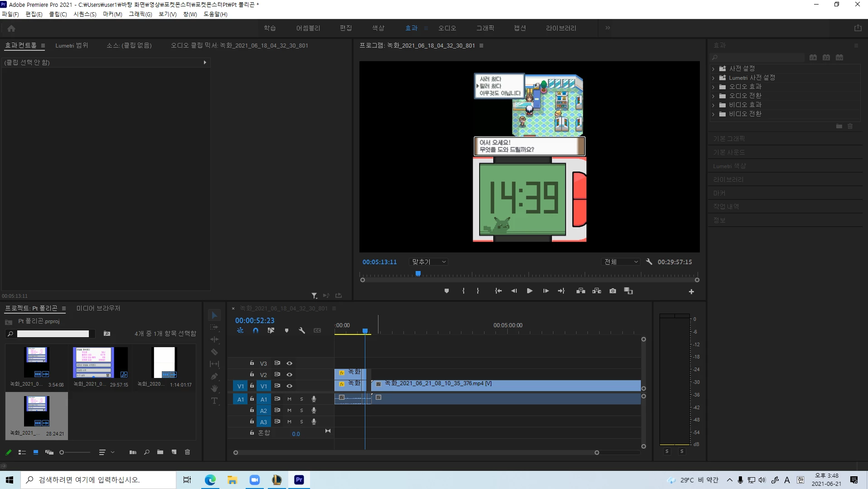
Task: Select the Hand tool
Action: [x=214, y=388]
